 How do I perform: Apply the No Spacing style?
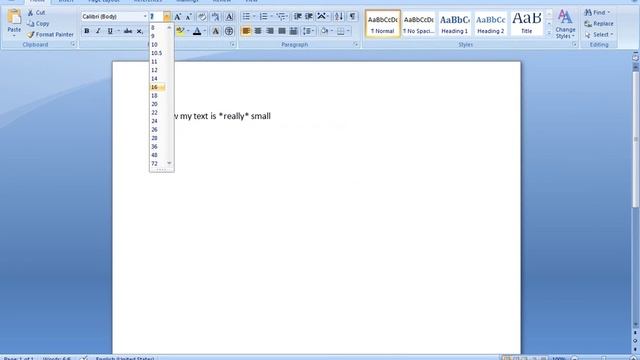pyautogui.click(x=418, y=24)
